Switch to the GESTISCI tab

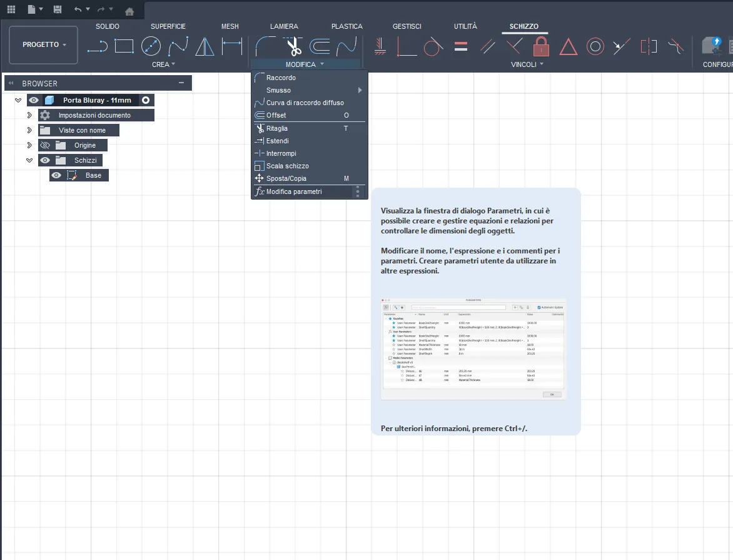point(407,26)
